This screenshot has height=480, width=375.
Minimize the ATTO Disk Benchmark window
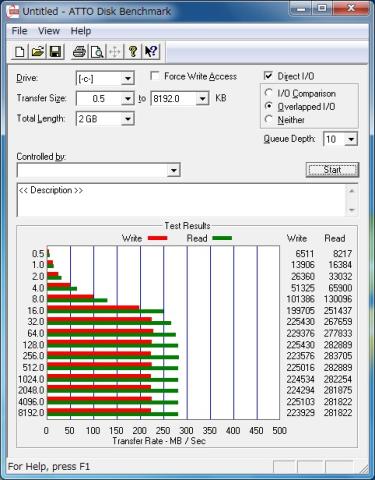301,8
